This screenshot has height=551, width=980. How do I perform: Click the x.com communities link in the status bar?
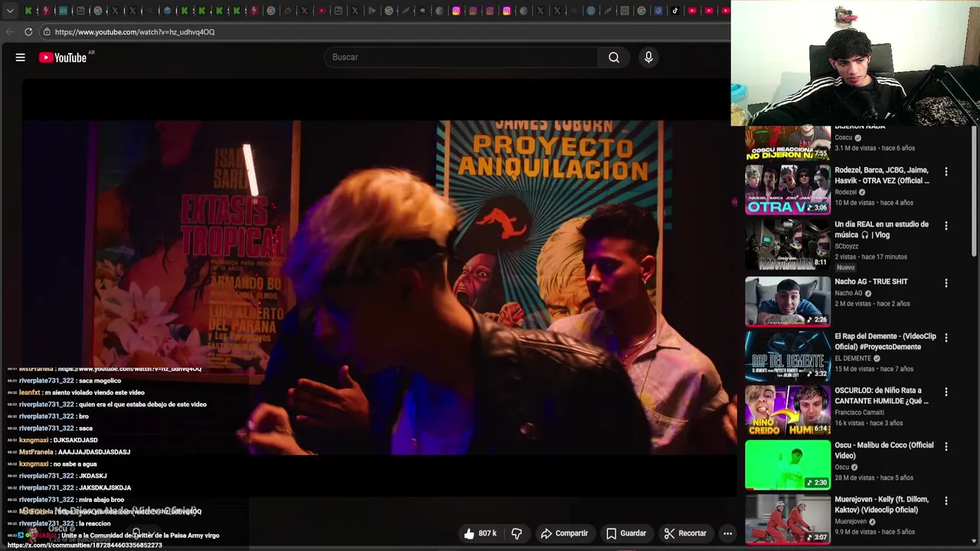click(84, 545)
